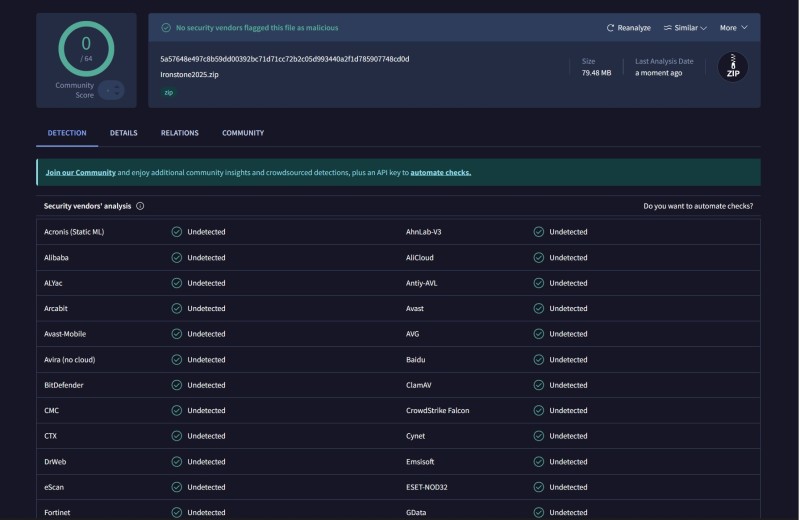Viewport: 800px width, 520px height.
Task: Expand the More options menu
Action: pyautogui.click(x=733, y=28)
